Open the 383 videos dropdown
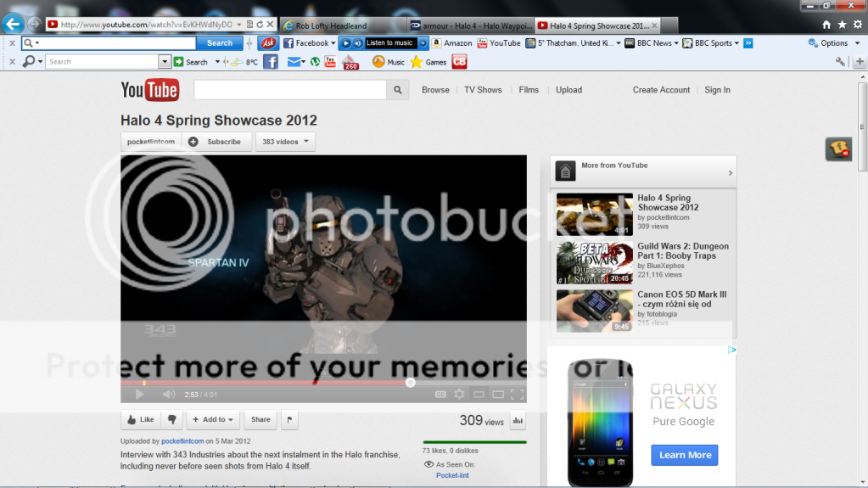Viewport: 868px width, 488px height. [285, 142]
